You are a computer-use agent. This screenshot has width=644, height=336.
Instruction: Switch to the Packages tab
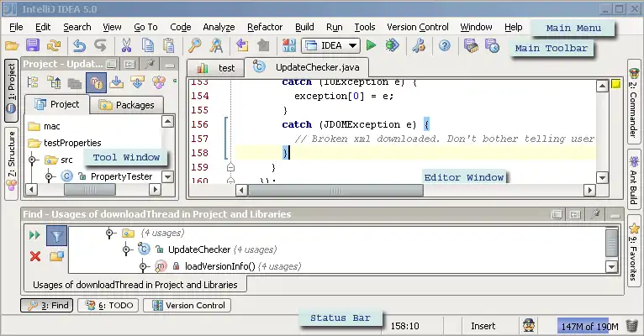[126, 105]
